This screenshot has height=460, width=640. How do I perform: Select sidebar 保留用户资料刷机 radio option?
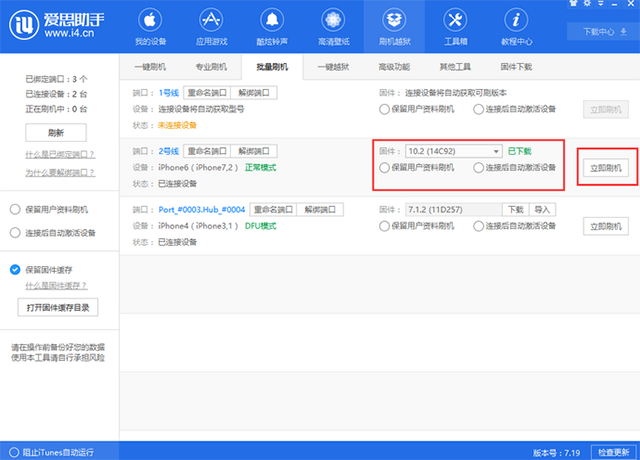15,210
